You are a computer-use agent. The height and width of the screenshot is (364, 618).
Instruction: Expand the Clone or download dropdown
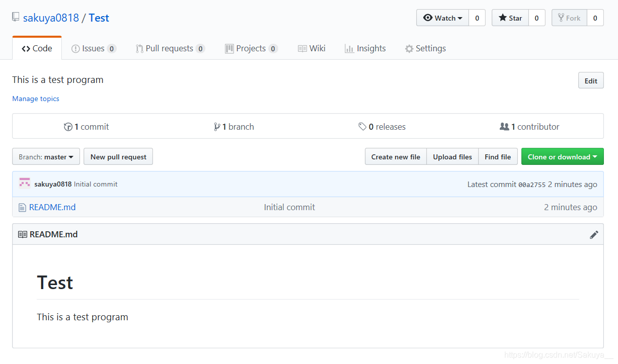point(562,157)
